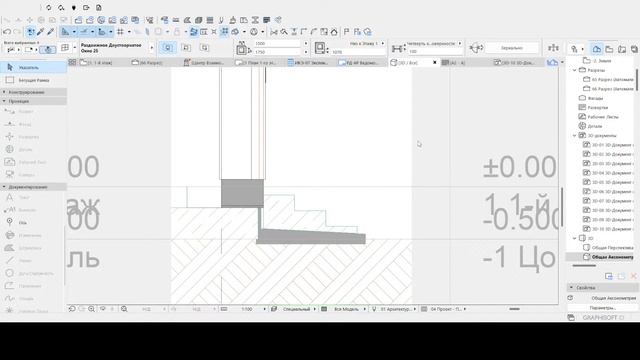Viewport: 640px width, 360px height.
Task: Toggle the first window geometry method button
Action: (168, 48)
